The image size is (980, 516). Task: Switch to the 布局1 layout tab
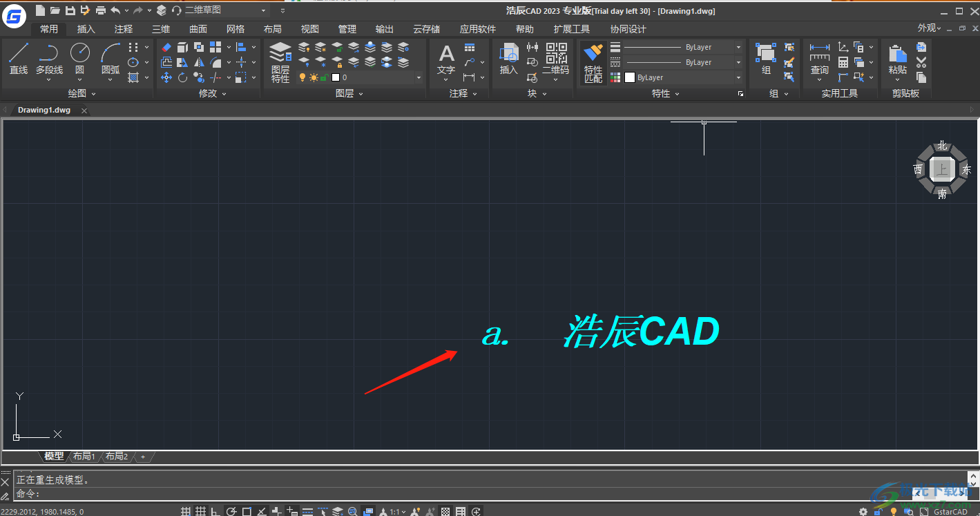point(84,456)
